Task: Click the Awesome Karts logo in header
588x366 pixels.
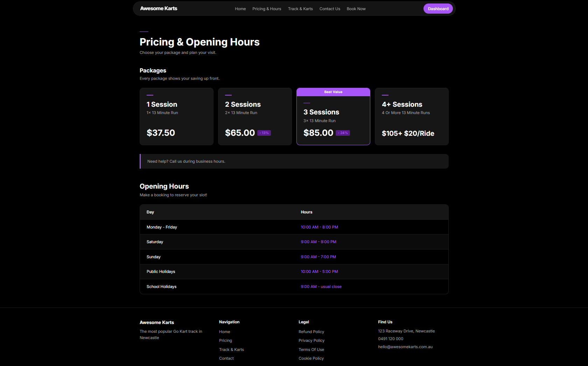Action: (x=159, y=8)
